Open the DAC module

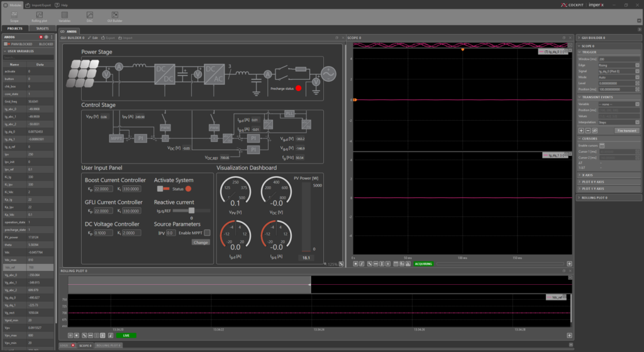(89, 16)
